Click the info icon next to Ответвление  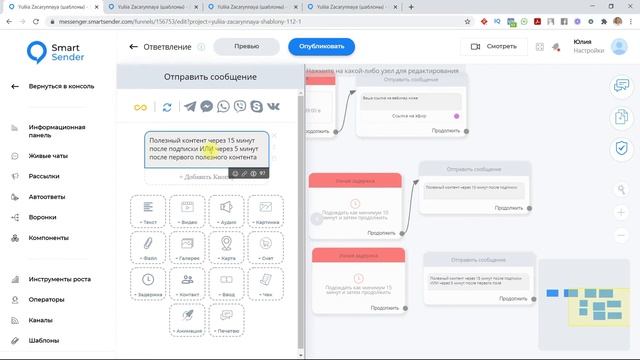coord(201,47)
